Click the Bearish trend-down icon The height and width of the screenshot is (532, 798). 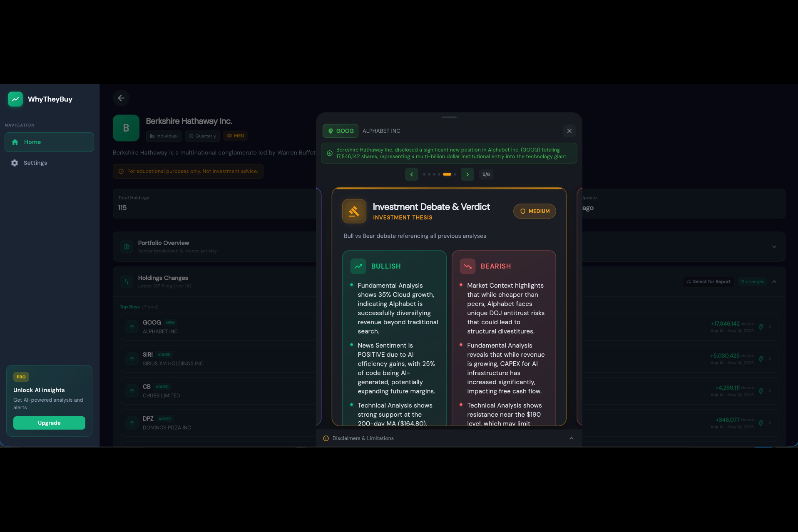pyautogui.click(x=468, y=266)
